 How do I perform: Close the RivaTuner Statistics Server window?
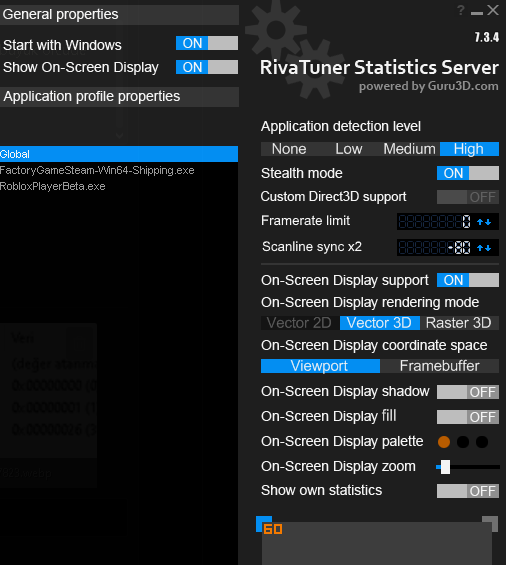coord(493,10)
